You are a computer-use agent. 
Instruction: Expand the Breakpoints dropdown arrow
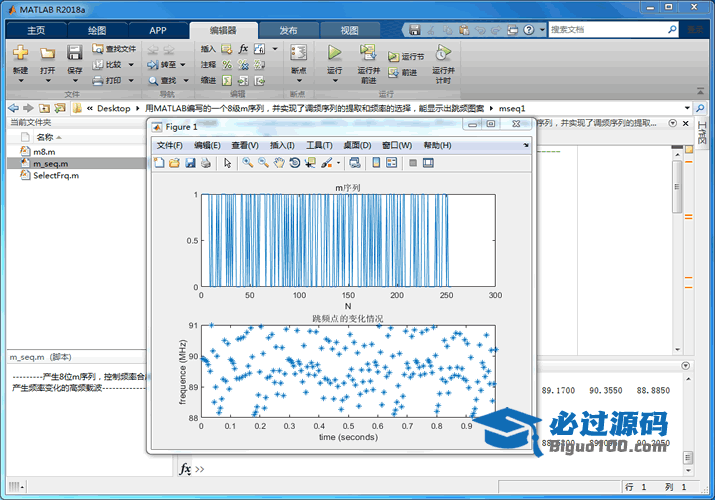(x=299, y=81)
